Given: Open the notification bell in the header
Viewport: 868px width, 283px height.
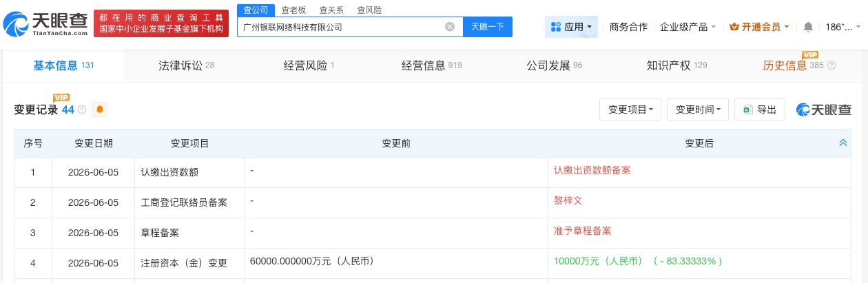Looking at the screenshot, I should tap(808, 27).
